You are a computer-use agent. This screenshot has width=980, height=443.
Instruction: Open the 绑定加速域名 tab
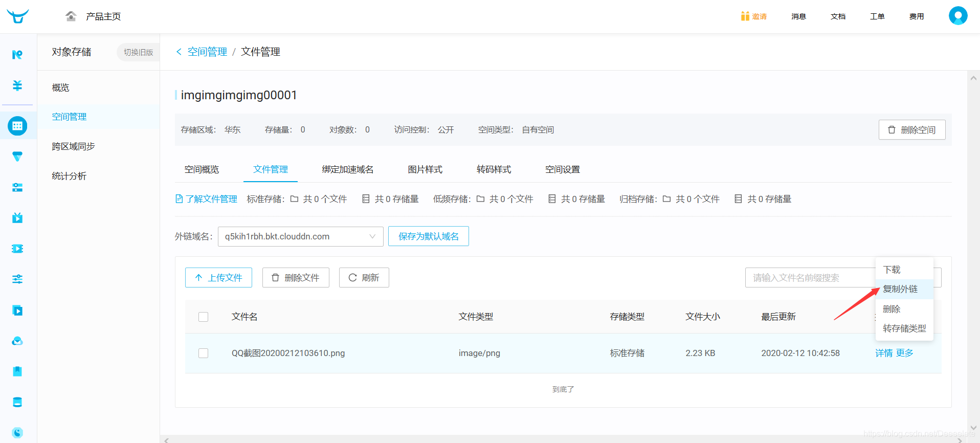click(x=348, y=169)
